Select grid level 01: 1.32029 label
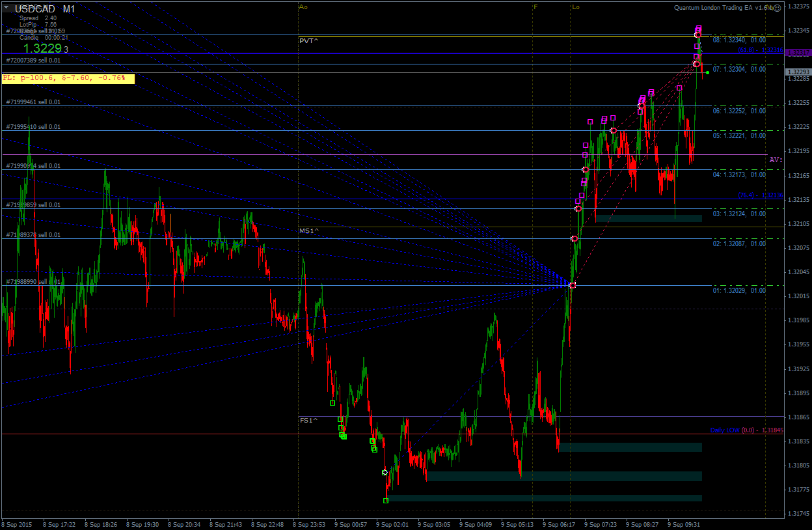 click(739, 290)
